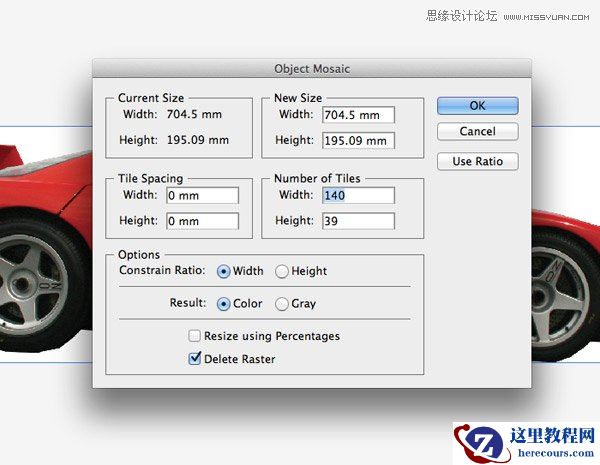Click the Number of Tiles group label
Image resolution: width=600 pixels, height=465 pixels.
pos(317,178)
